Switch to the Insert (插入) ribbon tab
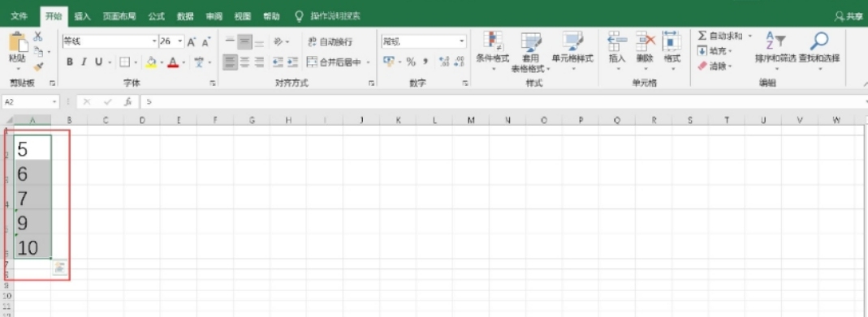This screenshot has width=868, height=317. (82, 16)
